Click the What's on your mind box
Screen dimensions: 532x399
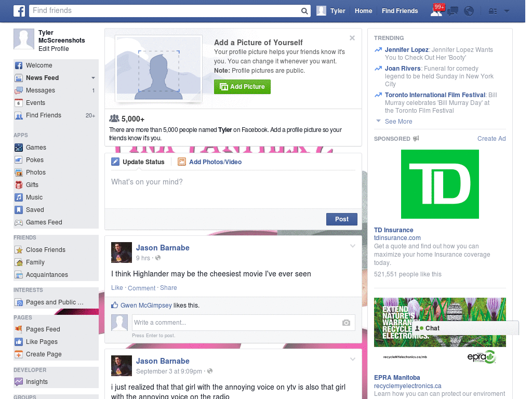pos(233,189)
